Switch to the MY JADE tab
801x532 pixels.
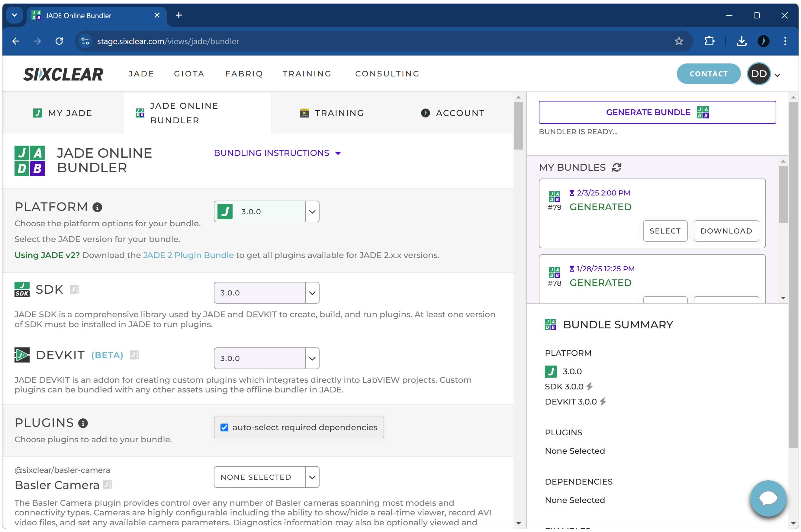63,113
